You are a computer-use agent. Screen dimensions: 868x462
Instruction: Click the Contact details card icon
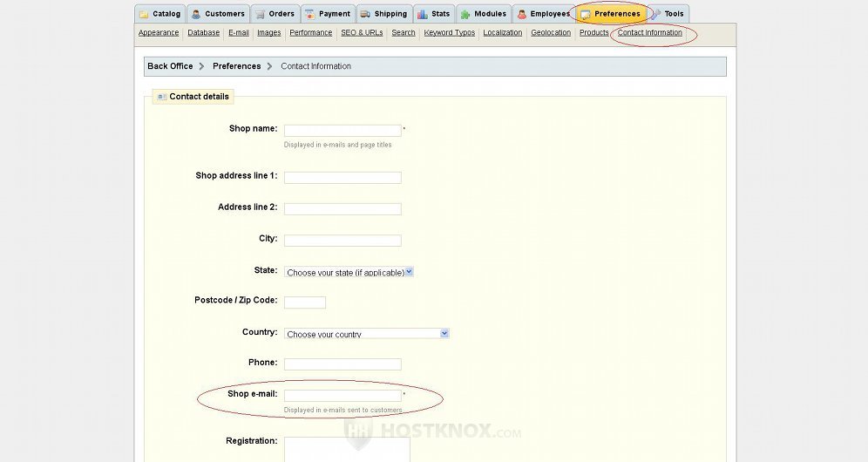tap(161, 97)
